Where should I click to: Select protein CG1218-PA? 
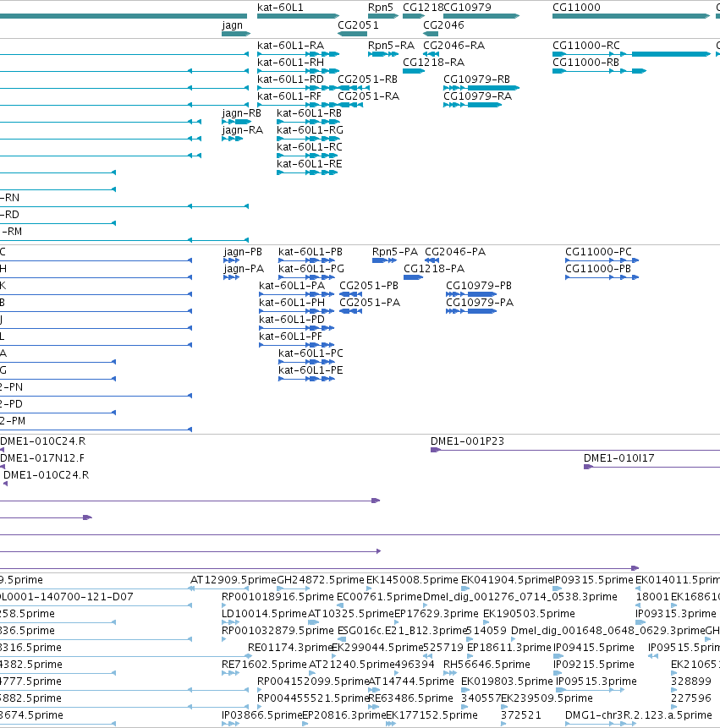pyautogui.click(x=414, y=277)
